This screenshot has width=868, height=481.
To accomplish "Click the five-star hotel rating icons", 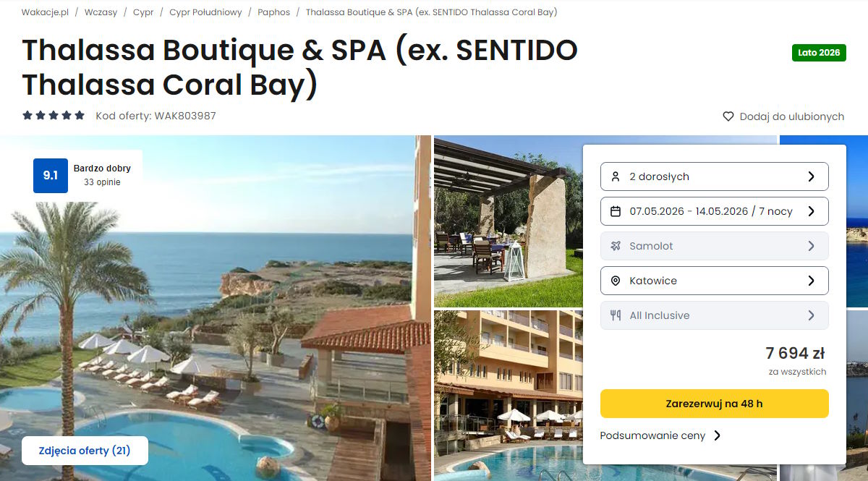I will [54, 116].
